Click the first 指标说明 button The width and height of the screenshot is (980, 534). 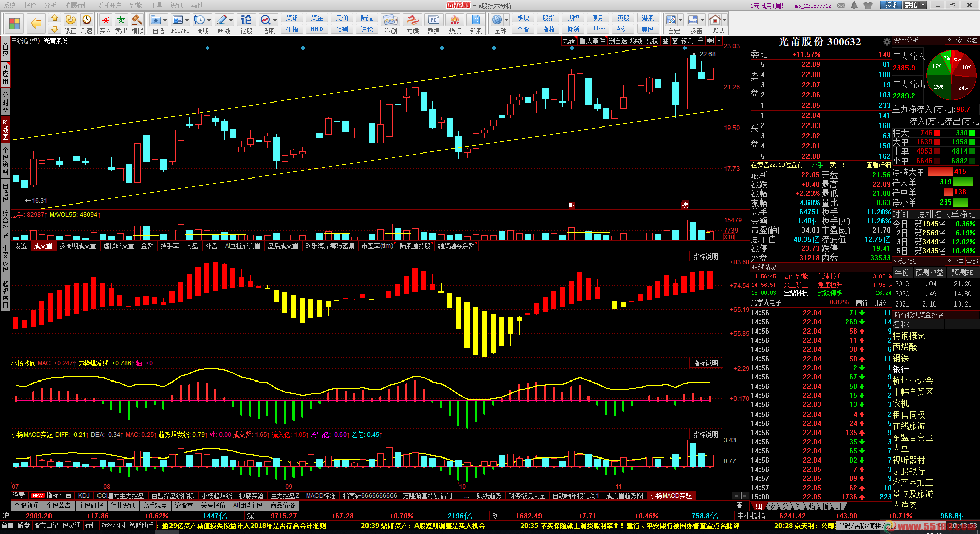705,257
